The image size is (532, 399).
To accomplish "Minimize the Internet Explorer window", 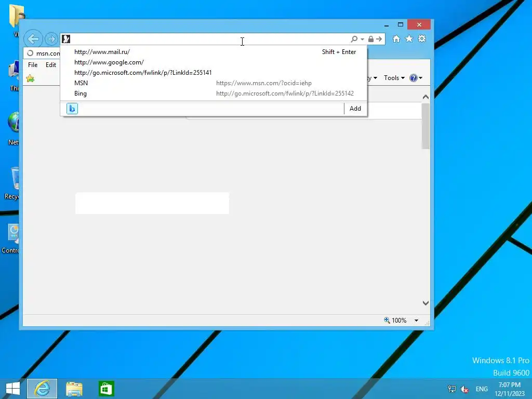I will pos(387,25).
